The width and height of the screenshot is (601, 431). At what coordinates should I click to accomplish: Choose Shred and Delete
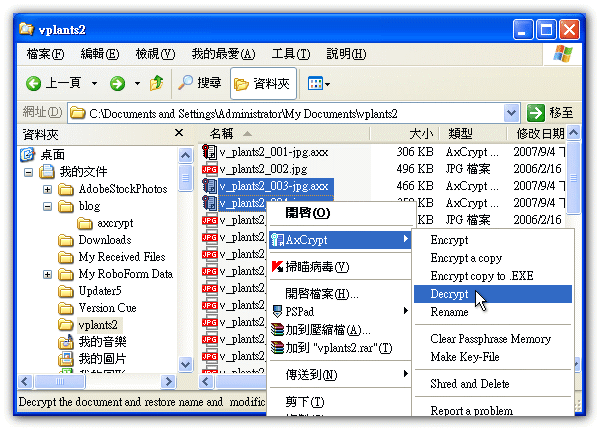coord(493,384)
